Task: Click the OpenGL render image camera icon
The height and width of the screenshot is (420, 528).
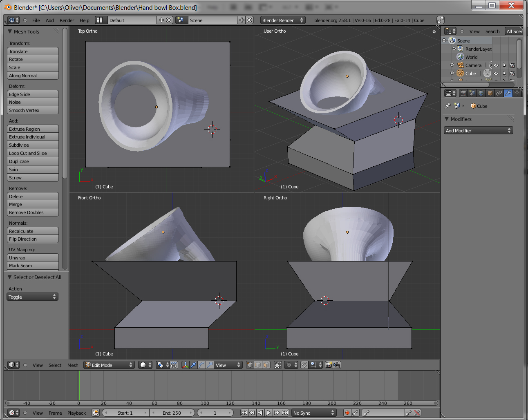Action: (329, 365)
